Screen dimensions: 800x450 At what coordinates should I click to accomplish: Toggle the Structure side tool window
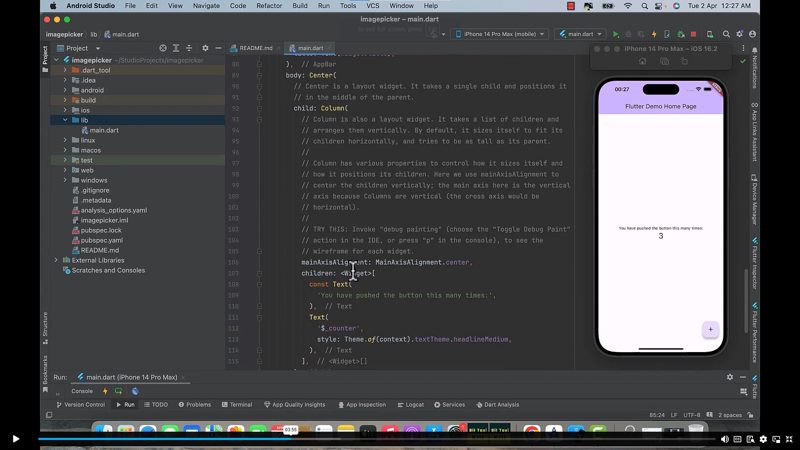point(45,328)
